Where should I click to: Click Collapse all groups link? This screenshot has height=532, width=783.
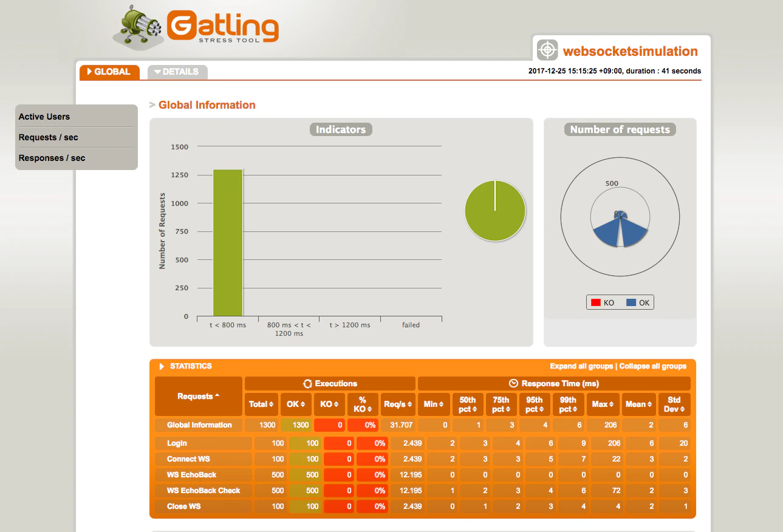tap(653, 366)
